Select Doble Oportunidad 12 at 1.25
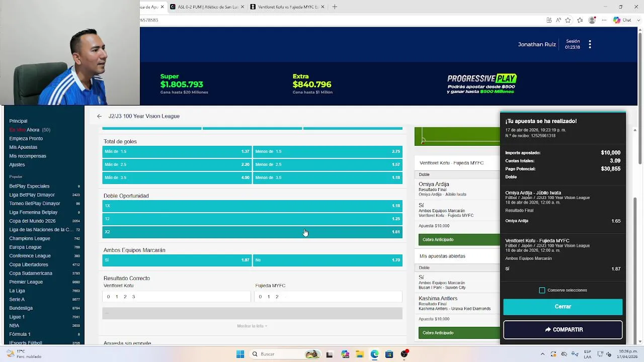Screen dimensions: 644x362 click(252, 219)
